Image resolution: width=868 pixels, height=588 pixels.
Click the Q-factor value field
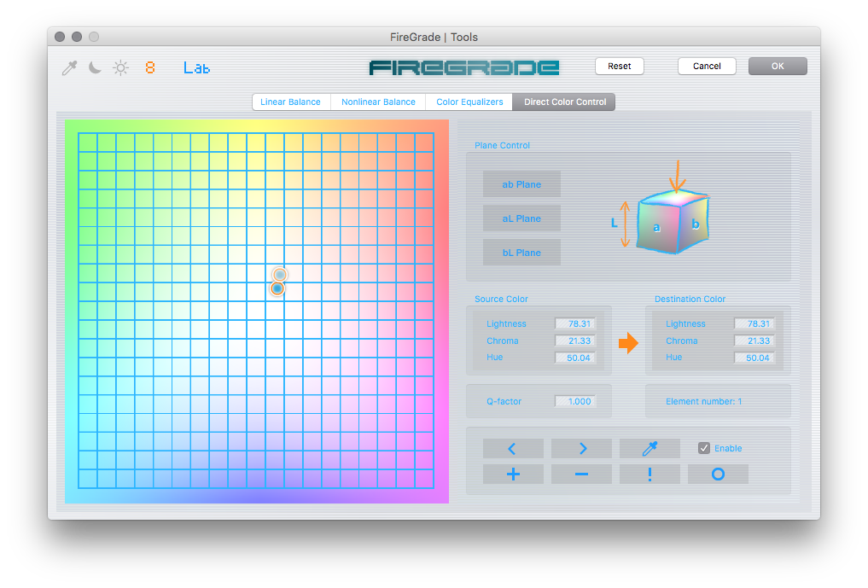(575, 401)
